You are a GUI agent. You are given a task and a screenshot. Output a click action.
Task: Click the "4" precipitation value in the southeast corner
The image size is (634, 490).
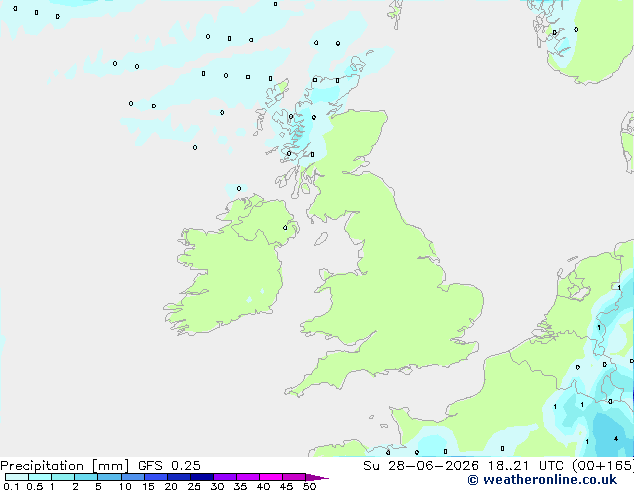(616, 439)
